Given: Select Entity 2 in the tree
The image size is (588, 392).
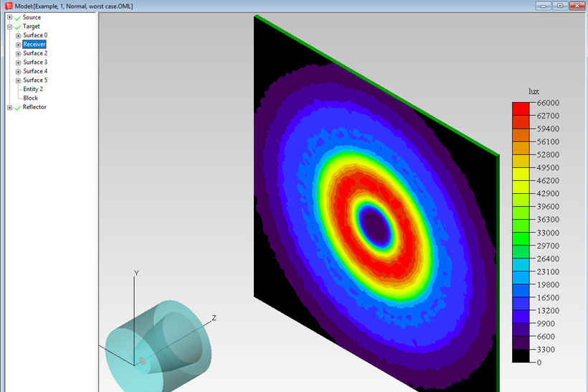Looking at the screenshot, I should coord(32,89).
